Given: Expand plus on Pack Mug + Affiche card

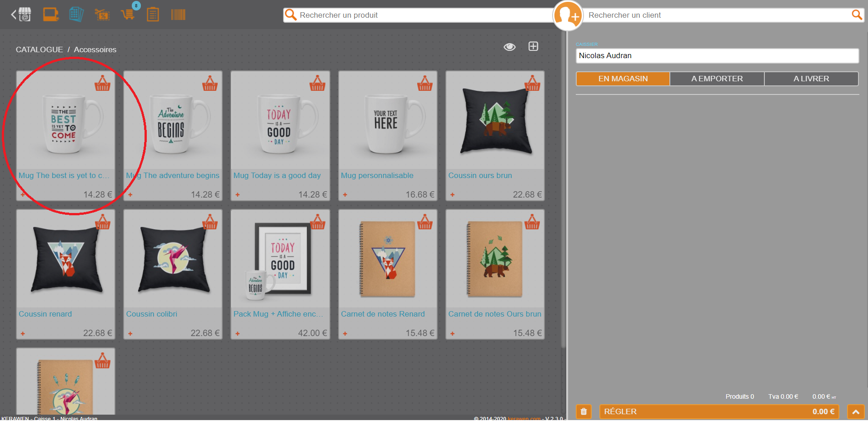Looking at the screenshot, I should (x=238, y=334).
